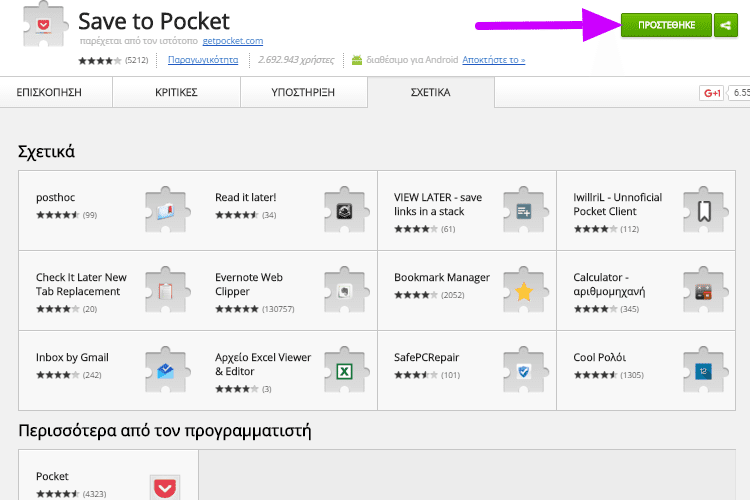Image resolution: width=750 pixels, height=500 pixels.
Task: Open IwillriL - Unnoficial Pocket Client title
Action: (x=618, y=204)
